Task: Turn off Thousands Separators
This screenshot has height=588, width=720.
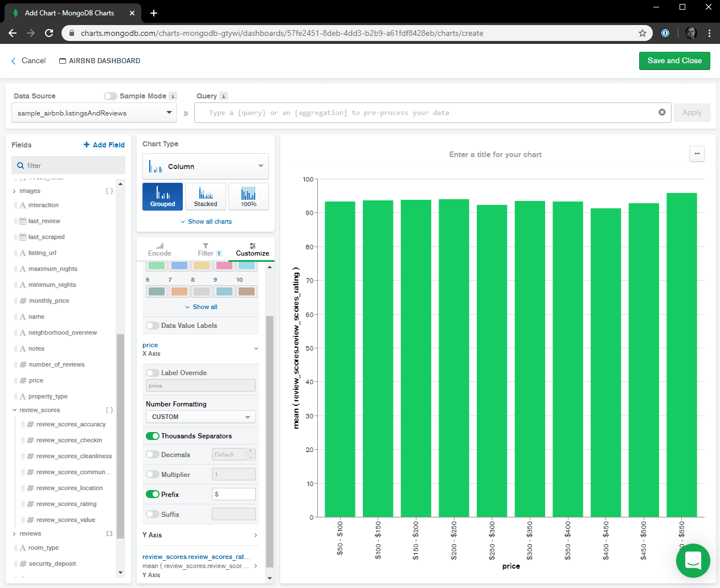Action: click(x=153, y=436)
